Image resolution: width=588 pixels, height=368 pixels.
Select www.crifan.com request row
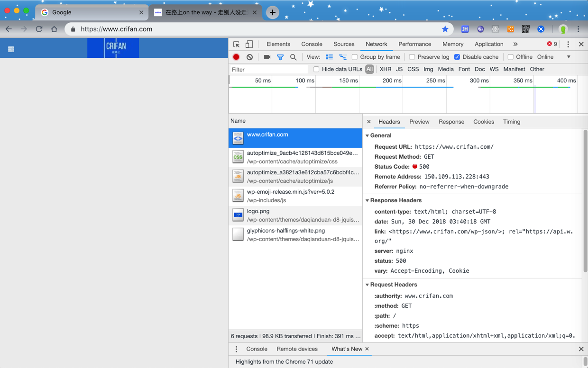click(295, 138)
